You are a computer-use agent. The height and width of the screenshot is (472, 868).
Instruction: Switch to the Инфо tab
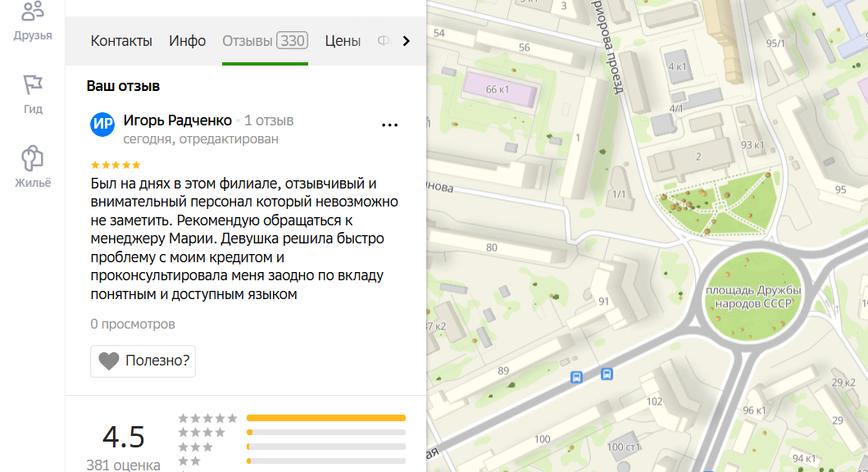(187, 41)
